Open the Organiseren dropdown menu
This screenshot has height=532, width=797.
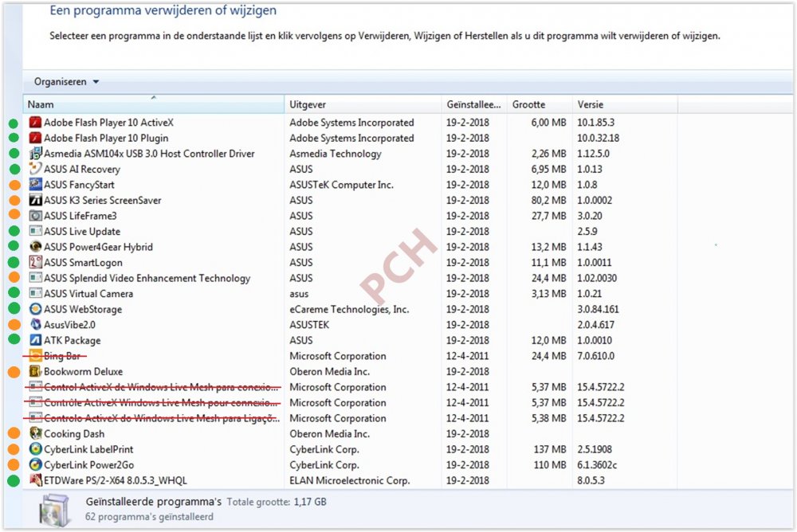(x=66, y=82)
